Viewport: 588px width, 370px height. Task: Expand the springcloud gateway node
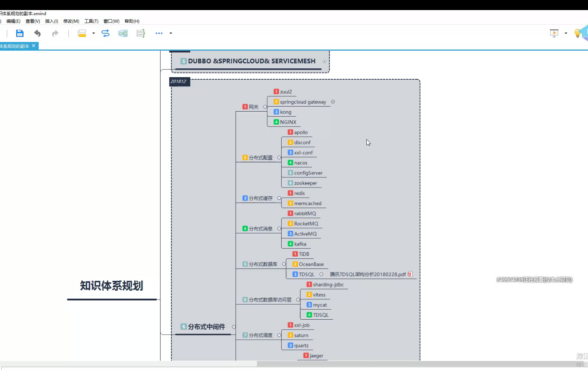coord(333,102)
